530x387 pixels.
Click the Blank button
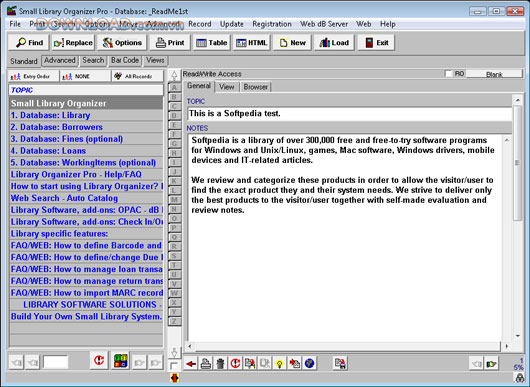494,74
